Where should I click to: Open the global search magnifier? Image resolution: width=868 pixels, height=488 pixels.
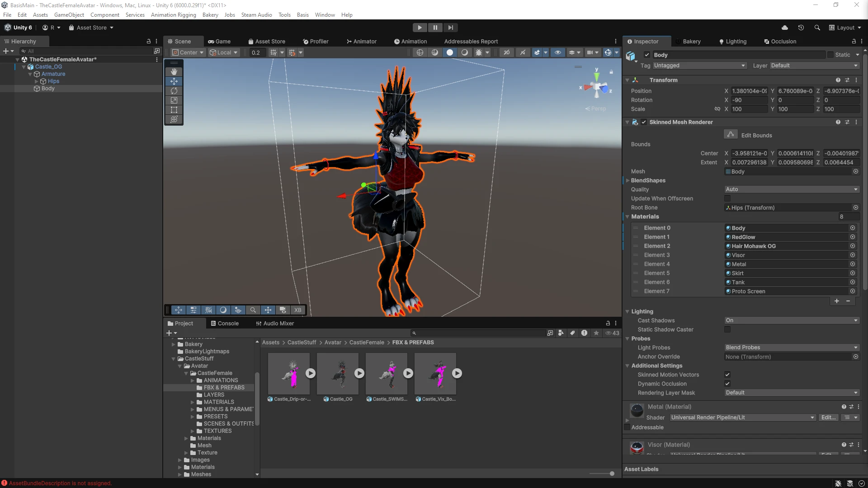point(817,28)
